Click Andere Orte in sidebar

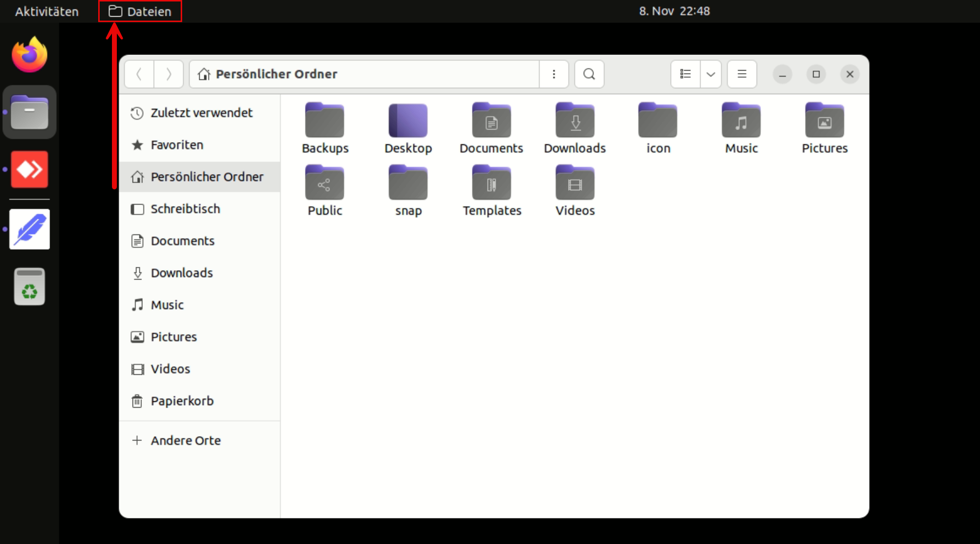coord(185,440)
